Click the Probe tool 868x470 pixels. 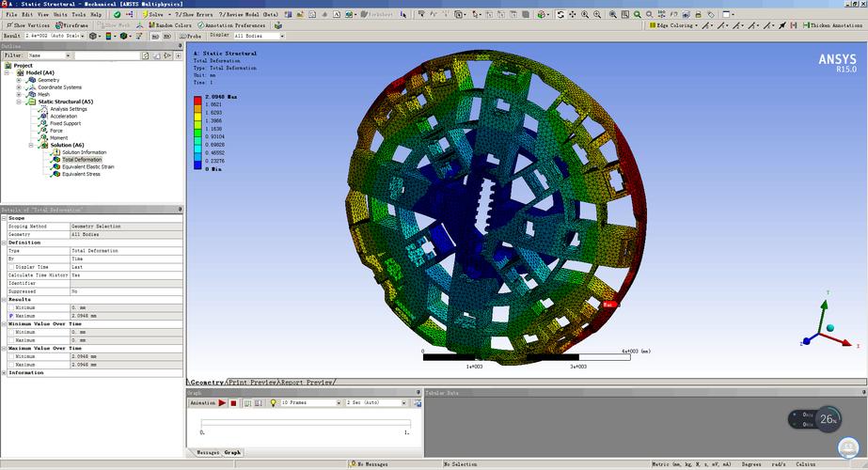click(x=190, y=36)
